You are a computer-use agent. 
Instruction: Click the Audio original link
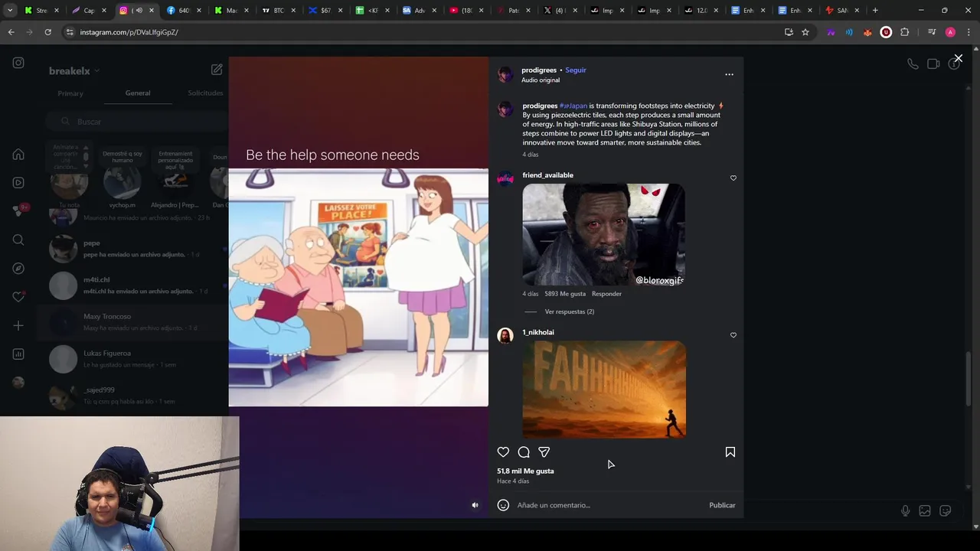point(541,80)
